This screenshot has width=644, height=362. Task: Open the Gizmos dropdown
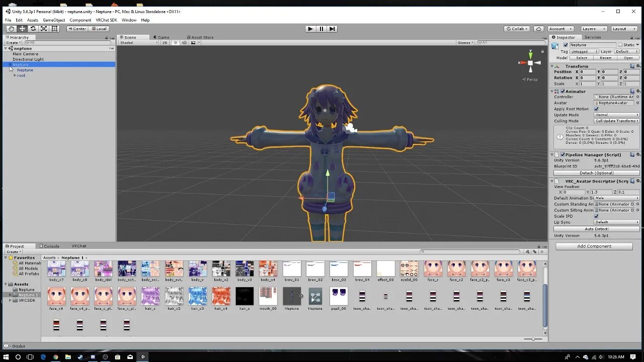click(x=465, y=43)
